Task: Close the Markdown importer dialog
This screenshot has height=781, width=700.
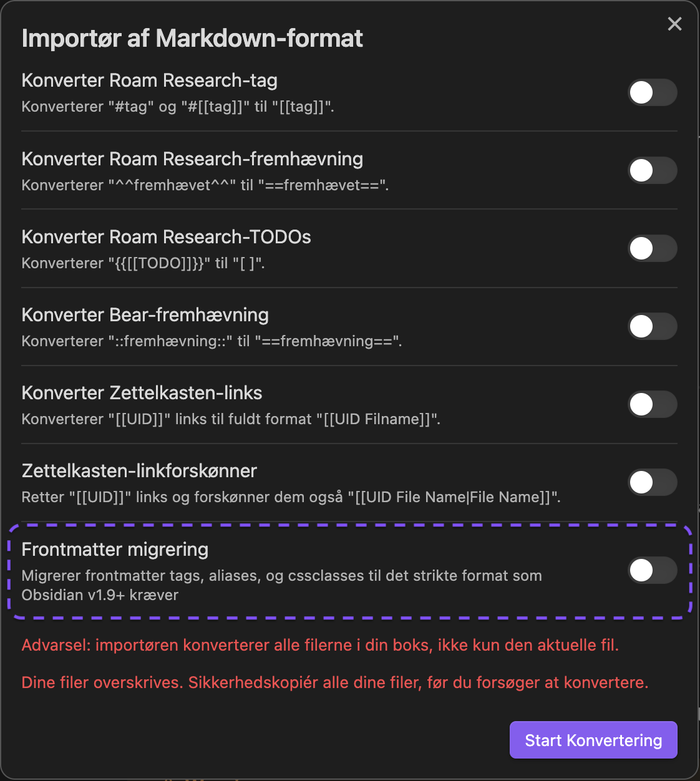Action: (674, 24)
